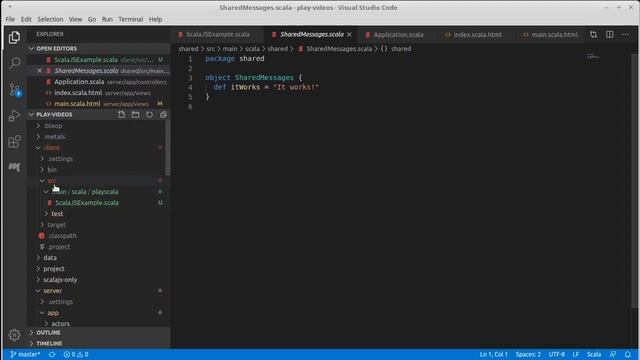Switch to main.scala.html tab
This screenshot has height=360, width=640.
(x=551, y=35)
